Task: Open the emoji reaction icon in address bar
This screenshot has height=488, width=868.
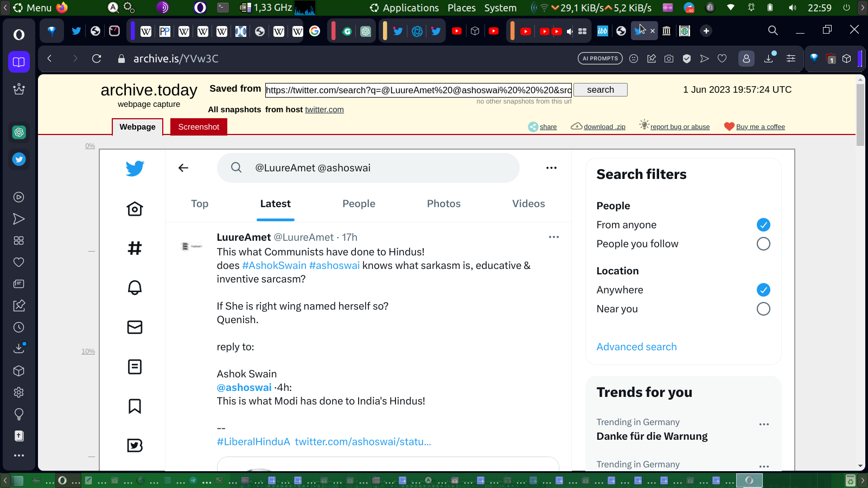Action: click(634, 59)
